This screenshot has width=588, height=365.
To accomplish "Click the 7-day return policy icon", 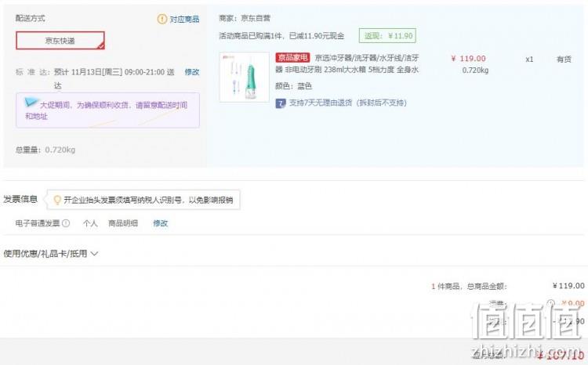I will (x=281, y=103).
